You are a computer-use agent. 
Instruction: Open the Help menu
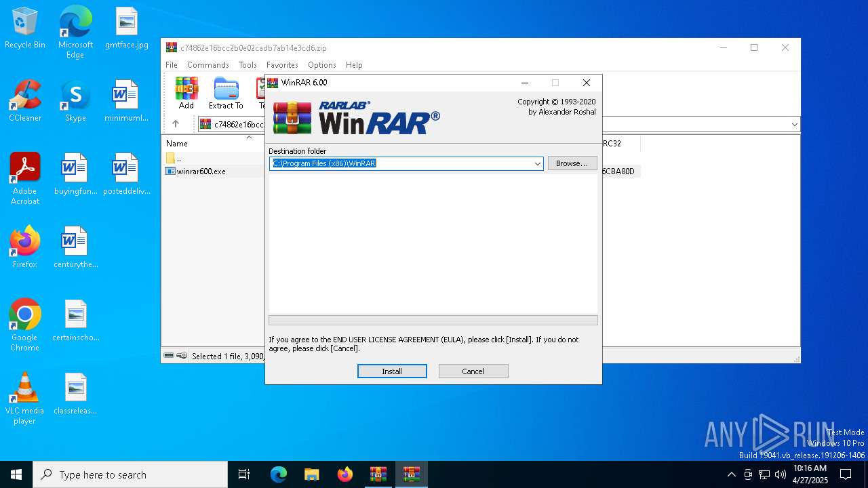pos(354,65)
